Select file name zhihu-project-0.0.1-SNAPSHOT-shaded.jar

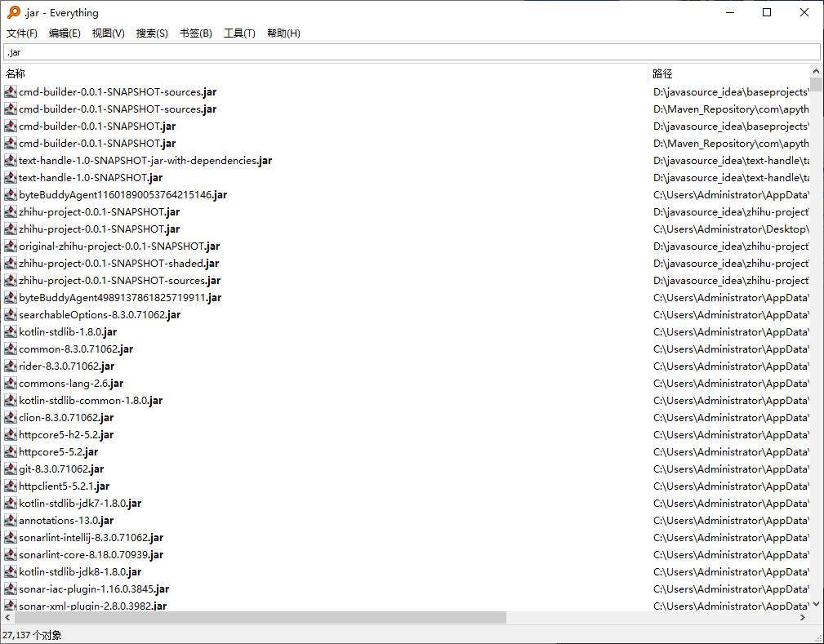click(x=118, y=263)
